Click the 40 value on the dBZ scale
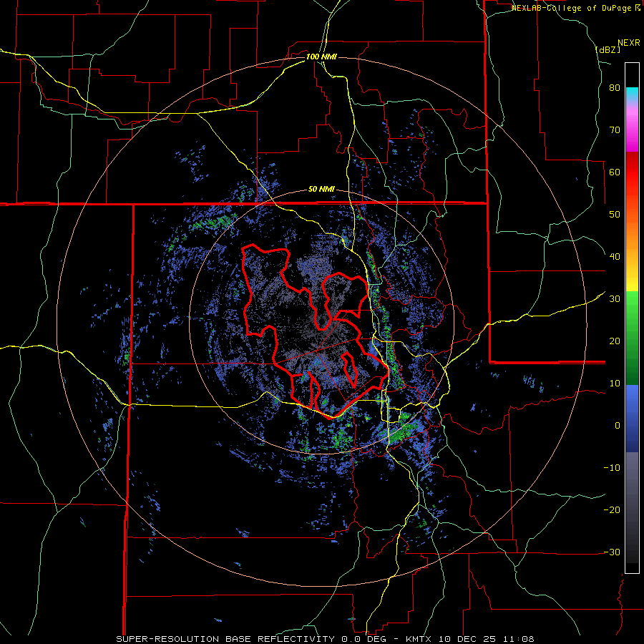 click(x=615, y=257)
